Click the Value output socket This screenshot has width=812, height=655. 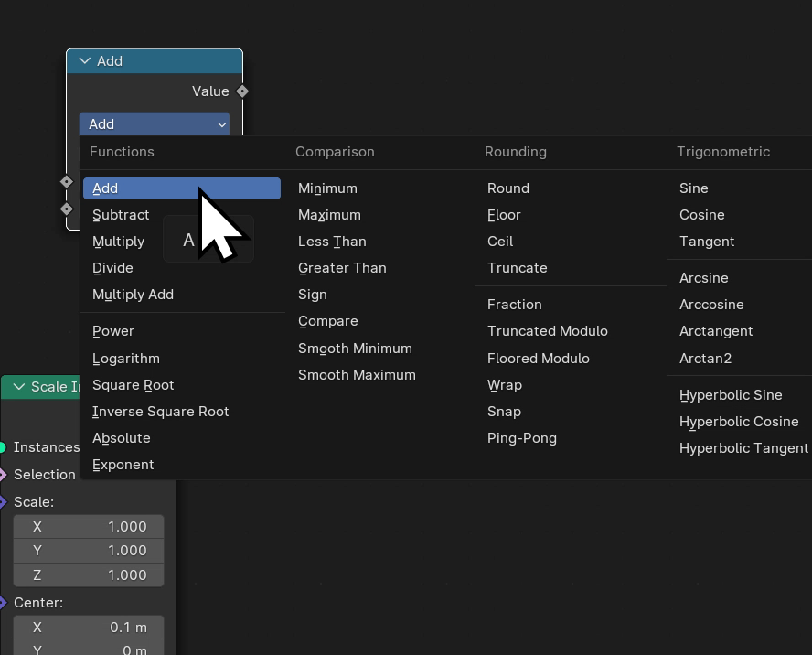click(242, 91)
